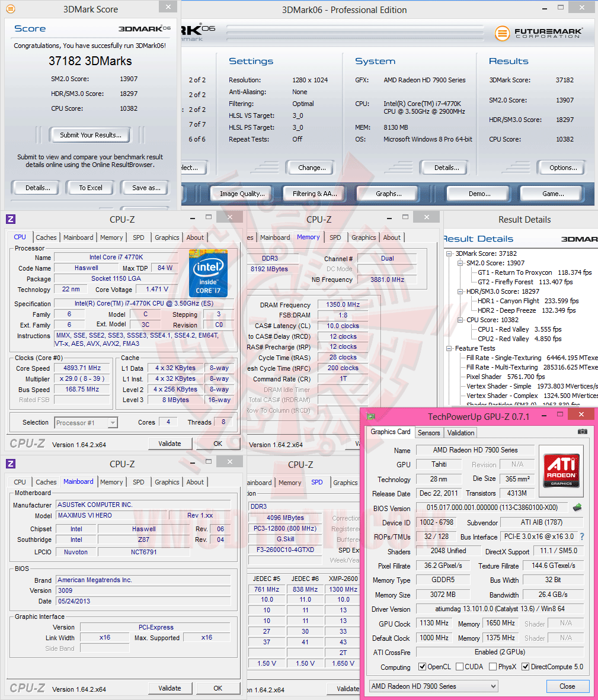This screenshot has height=700, width=598.
Task: Toggle the OpenCL checkbox in GPU-Z
Action: click(x=422, y=666)
